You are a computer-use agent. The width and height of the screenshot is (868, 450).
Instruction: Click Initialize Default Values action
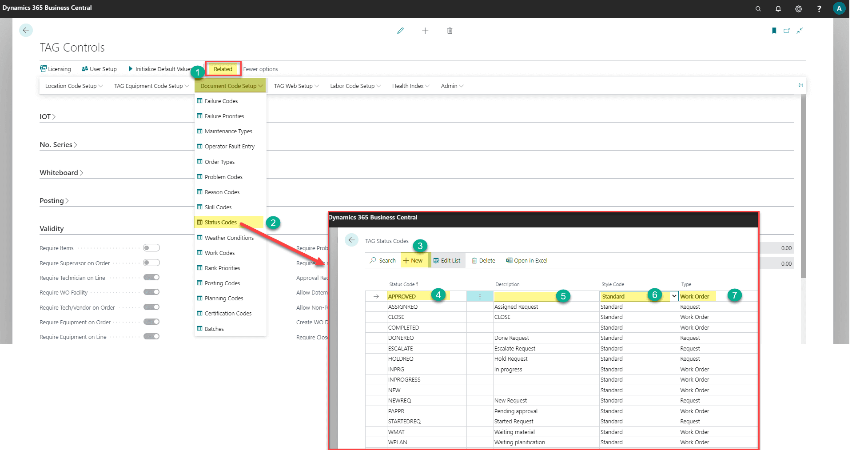point(160,69)
